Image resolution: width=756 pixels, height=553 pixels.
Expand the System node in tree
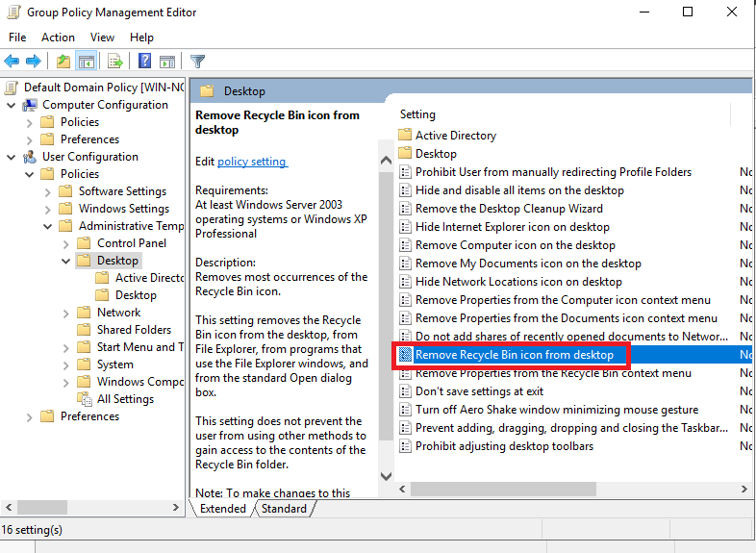(65, 365)
